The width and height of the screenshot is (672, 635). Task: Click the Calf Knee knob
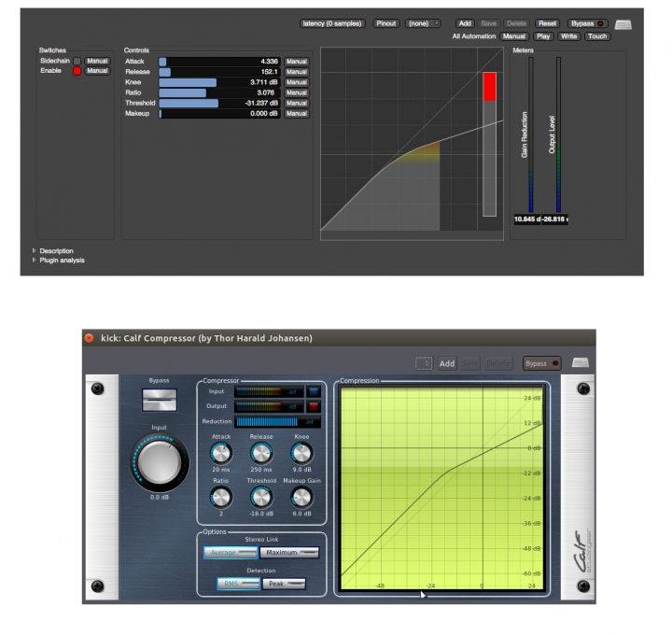tap(301, 453)
